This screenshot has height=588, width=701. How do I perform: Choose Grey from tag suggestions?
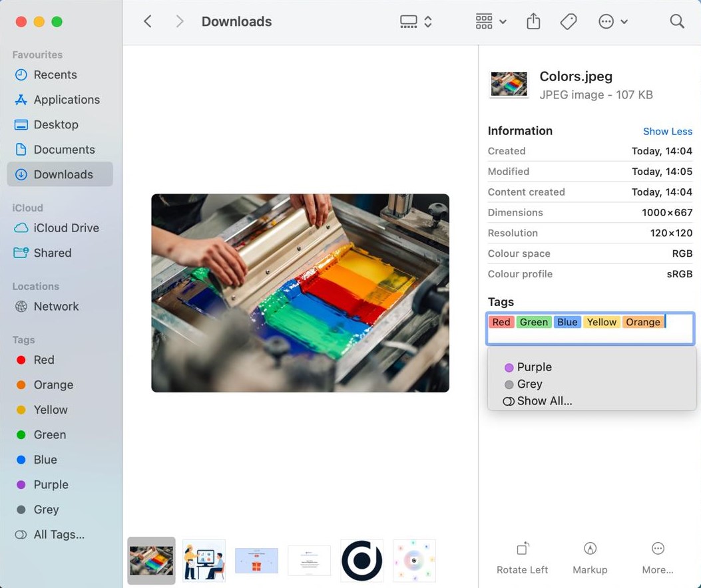tap(529, 384)
